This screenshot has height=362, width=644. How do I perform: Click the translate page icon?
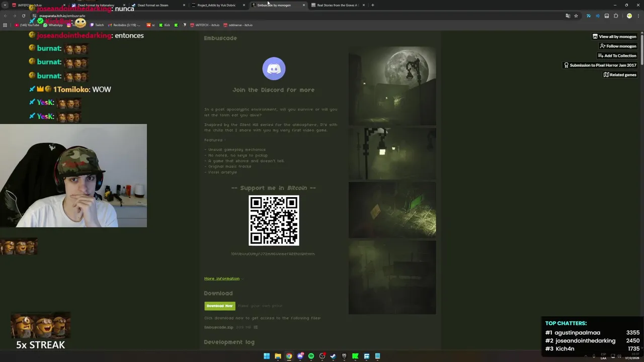[x=568, y=16]
